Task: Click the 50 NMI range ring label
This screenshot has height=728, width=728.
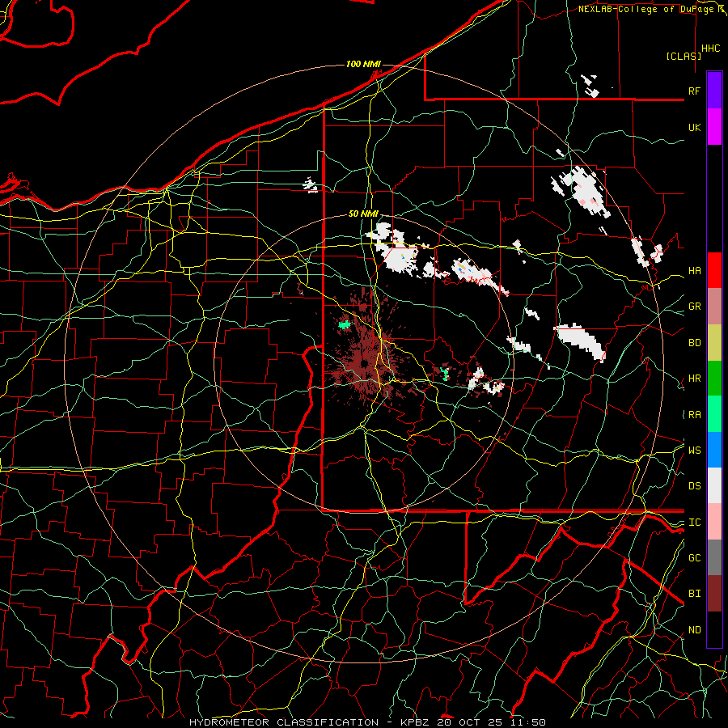Action: click(x=363, y=214)
